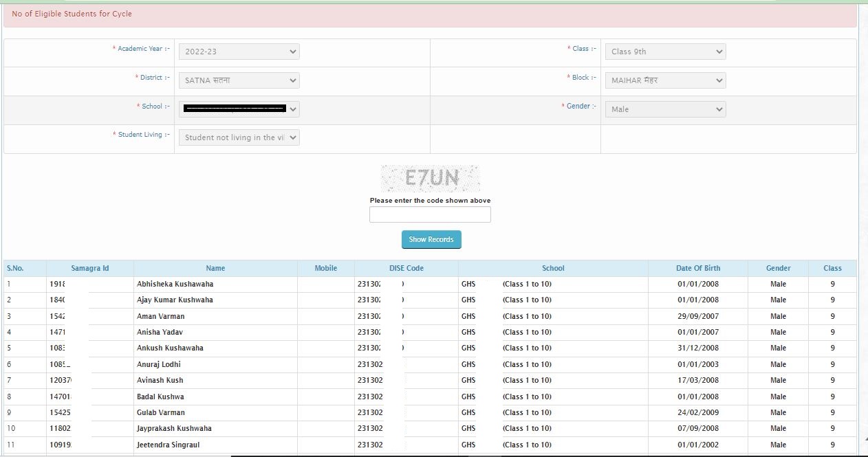Image resolution: width=868 pixels, height=457 pixels.
Task: Select the Abhisheka Kushawaha name cell
Action: click(175, 284)
